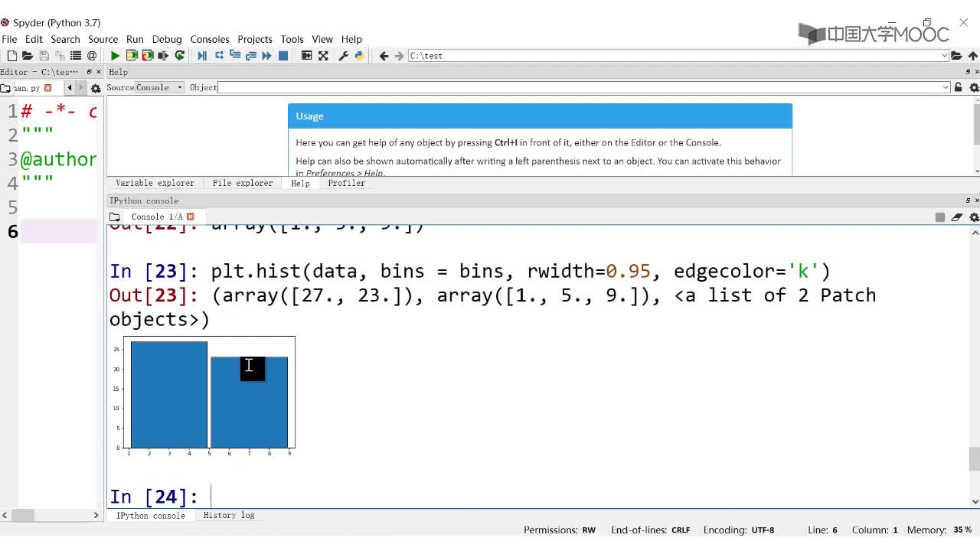
Task: Switch to File explorer tab
Action: pos(242,183)
